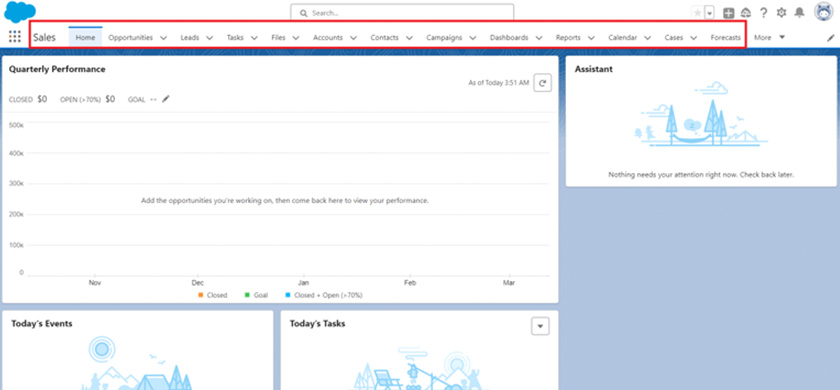Click the GOAL label in performance card
This screenshot has width=840, height=390.
[136, 100]
